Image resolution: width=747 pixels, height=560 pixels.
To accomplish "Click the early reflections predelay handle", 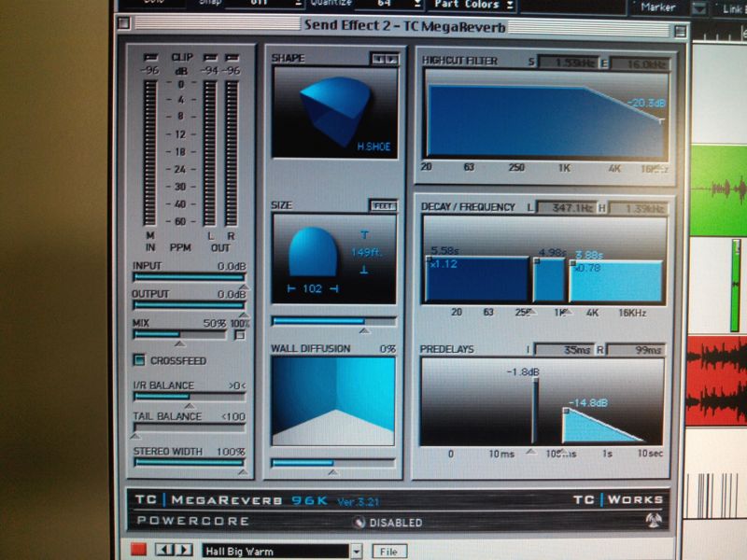I will tap(535, 380).
